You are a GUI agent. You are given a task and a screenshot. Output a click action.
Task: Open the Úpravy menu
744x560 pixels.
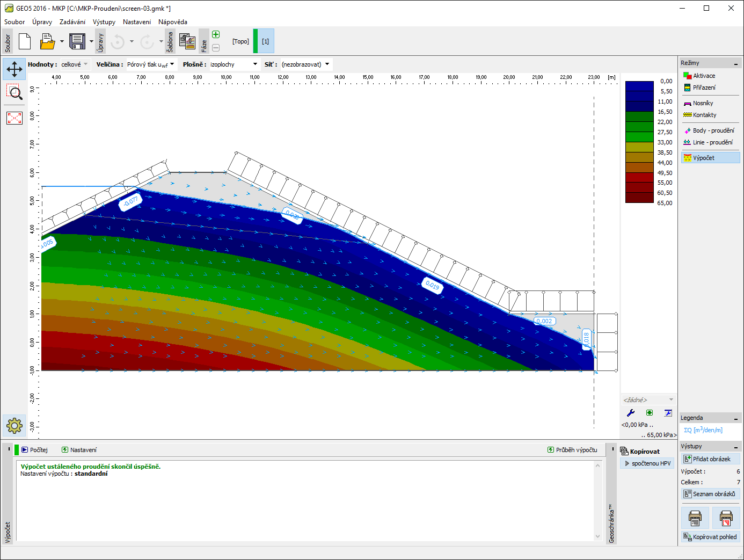click(x=42, y=22)
